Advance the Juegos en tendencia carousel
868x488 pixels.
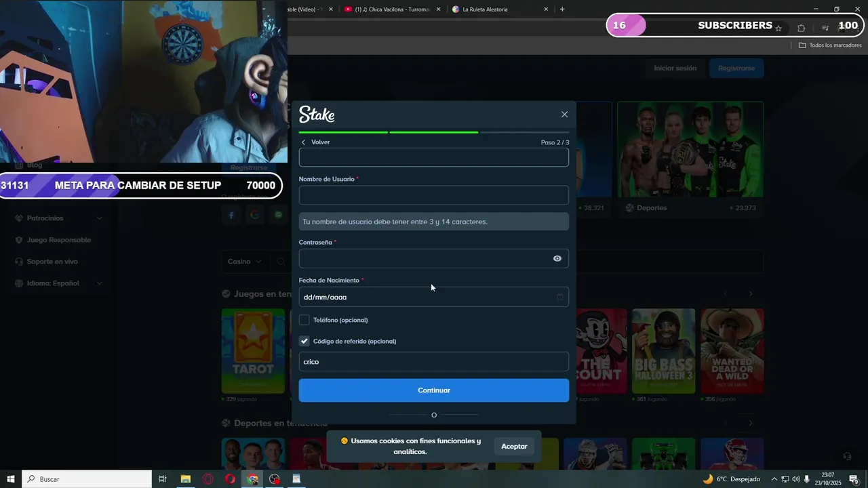(751, 294)
